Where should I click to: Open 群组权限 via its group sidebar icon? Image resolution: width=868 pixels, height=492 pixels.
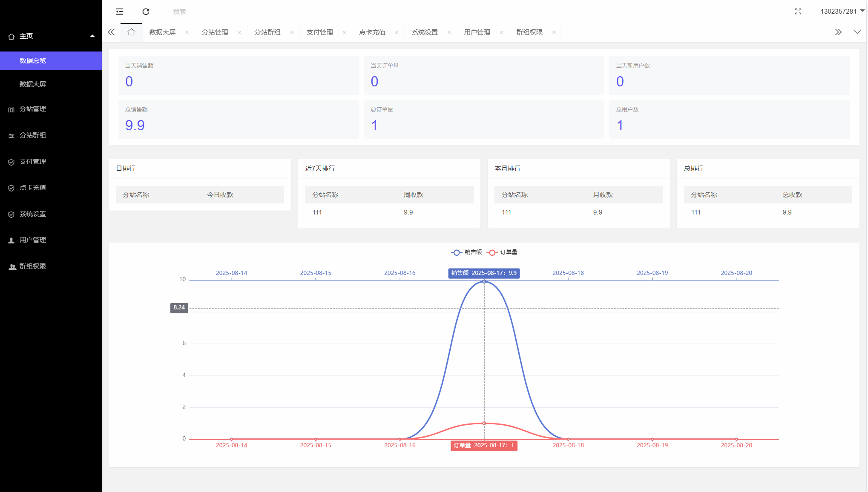(x=11, y=266)
